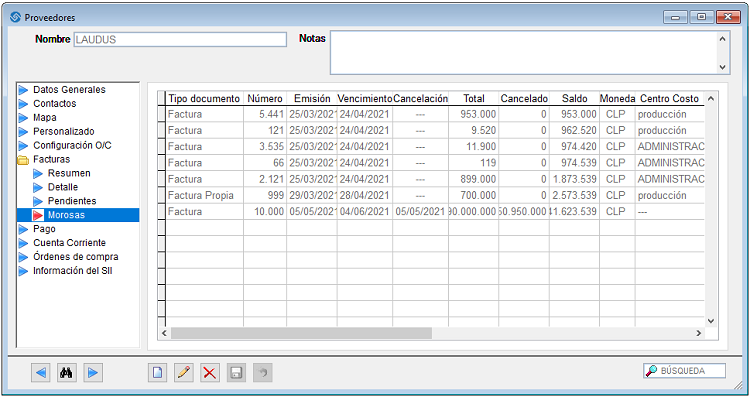
Task: Click the total cell 9.520
Action: click(474, 131)
